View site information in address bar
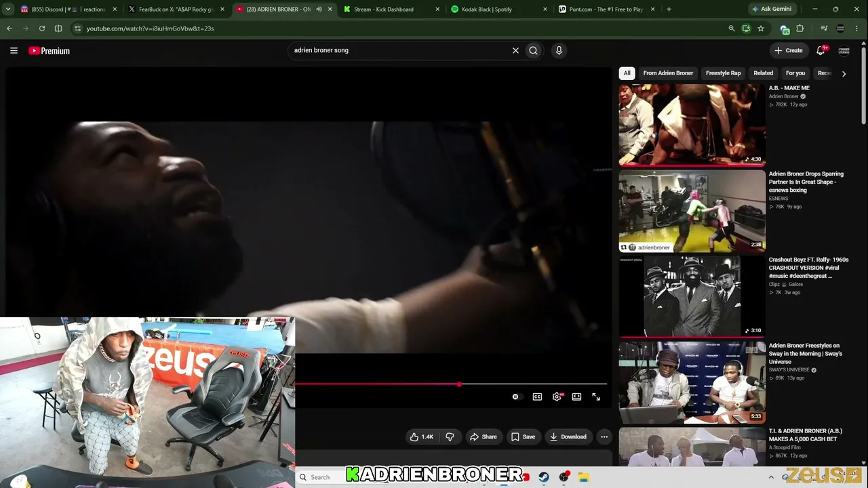The image size is (868, 488). tap(77, 28)
